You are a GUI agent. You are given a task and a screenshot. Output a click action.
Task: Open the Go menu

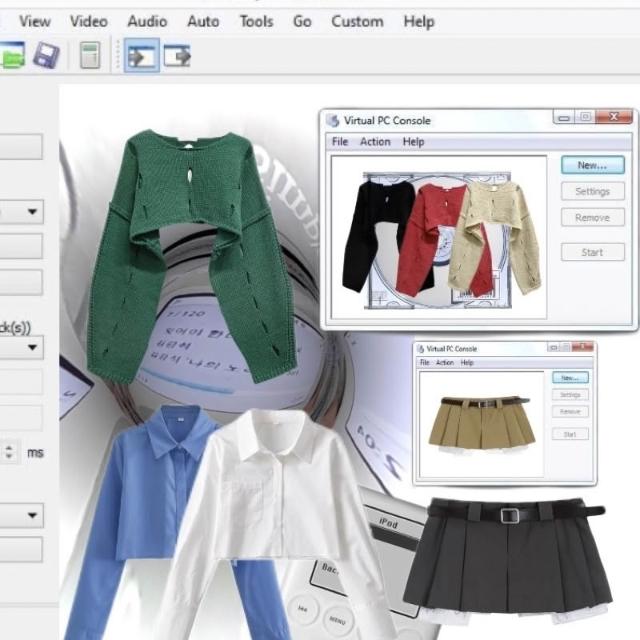click(302, 21)
